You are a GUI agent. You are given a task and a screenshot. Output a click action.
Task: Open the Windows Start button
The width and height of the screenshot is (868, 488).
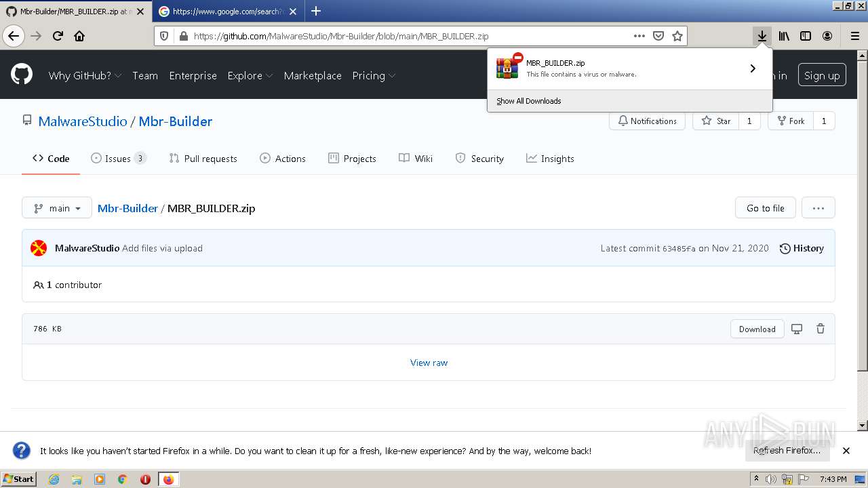[x=19, y=479]
